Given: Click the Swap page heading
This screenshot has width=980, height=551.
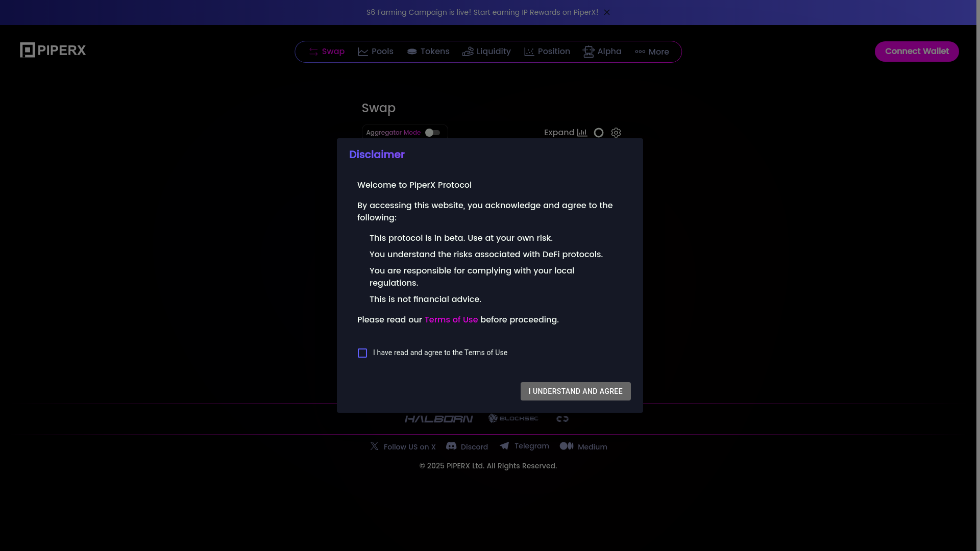Looking at the screenshot, I should pos(379,108).
